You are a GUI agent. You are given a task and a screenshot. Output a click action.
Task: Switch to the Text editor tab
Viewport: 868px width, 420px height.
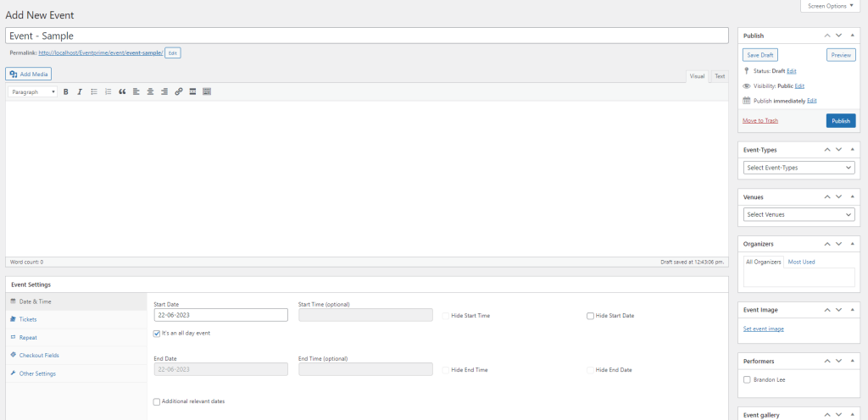[x=719, y=76]
